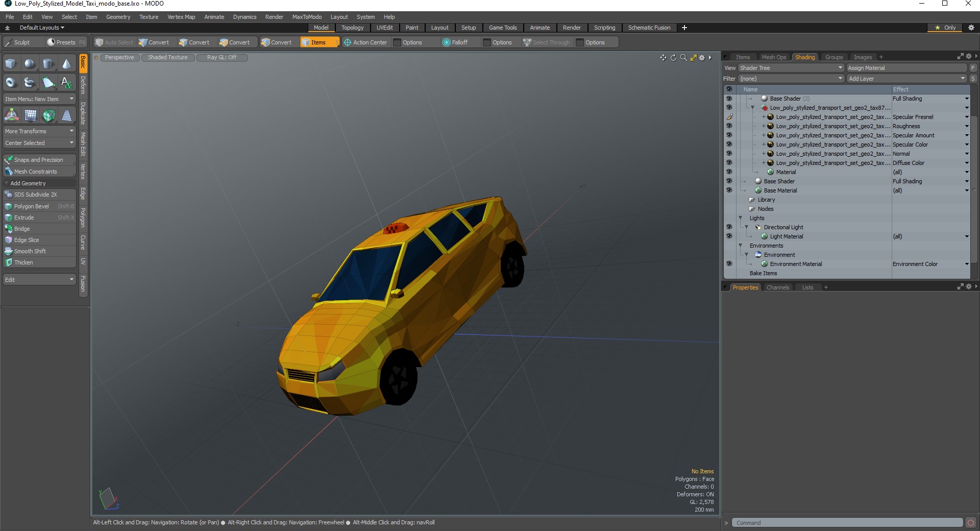
Task: Toggle visibility of Base Shader (2) layer
Action: click(x=729, y=99)
